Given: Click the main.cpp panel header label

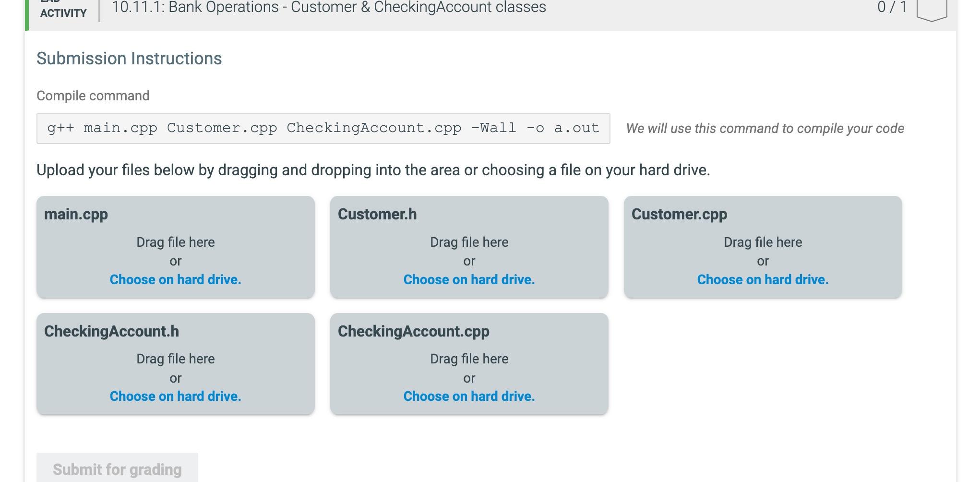Looking at the screenshot, I should (76, 214).
